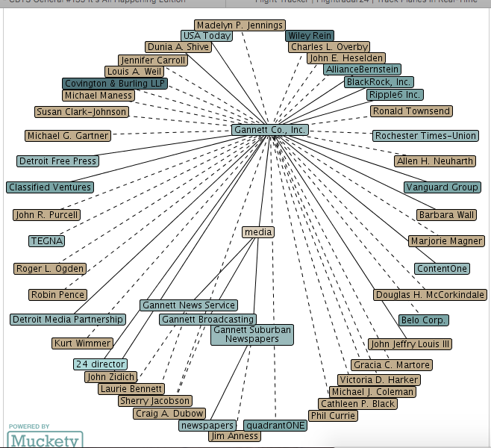This screenshot has height=448, width=491.
Task: Select the USA Today node
Action: point(206,36)
